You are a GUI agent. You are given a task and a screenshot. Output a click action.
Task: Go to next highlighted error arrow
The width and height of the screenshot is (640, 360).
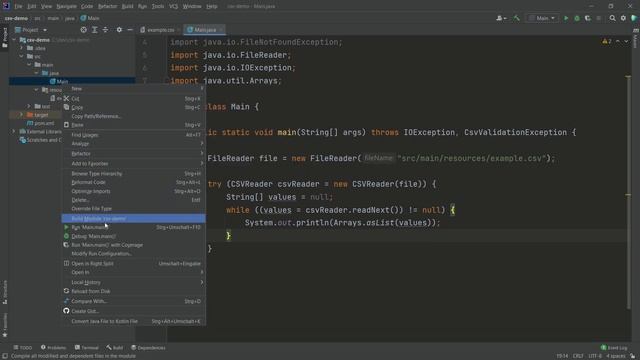pos(626,42)
